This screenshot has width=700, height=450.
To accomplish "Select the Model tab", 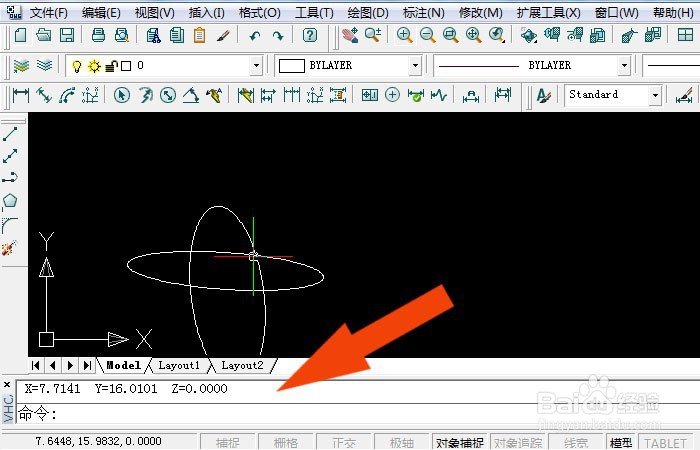I will pyautogui.click(x=124, y=366).
